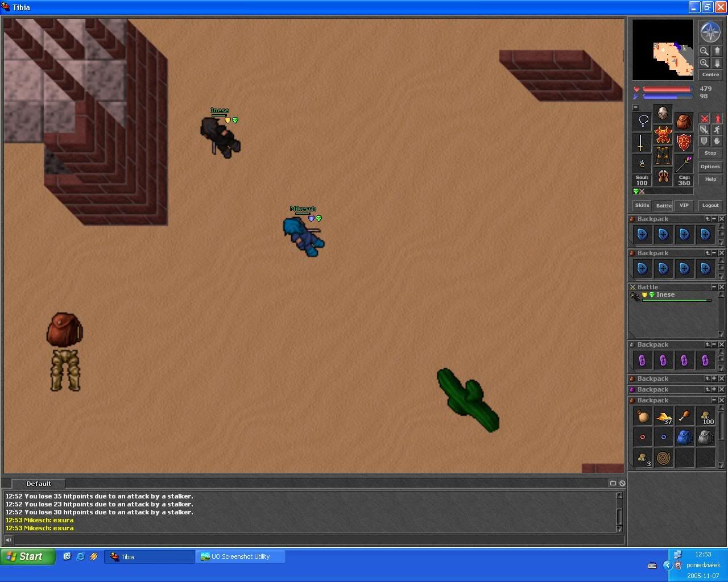Move minimap one floor down

(717, 63)
